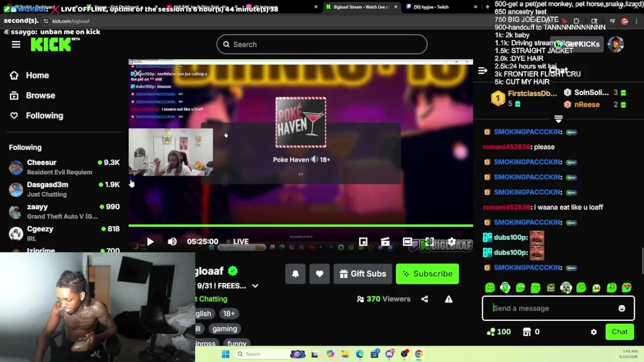The width and height of the screenshot is (644, 362).
Task: Open zaayy's followed channel
Action: coord(64,211)
